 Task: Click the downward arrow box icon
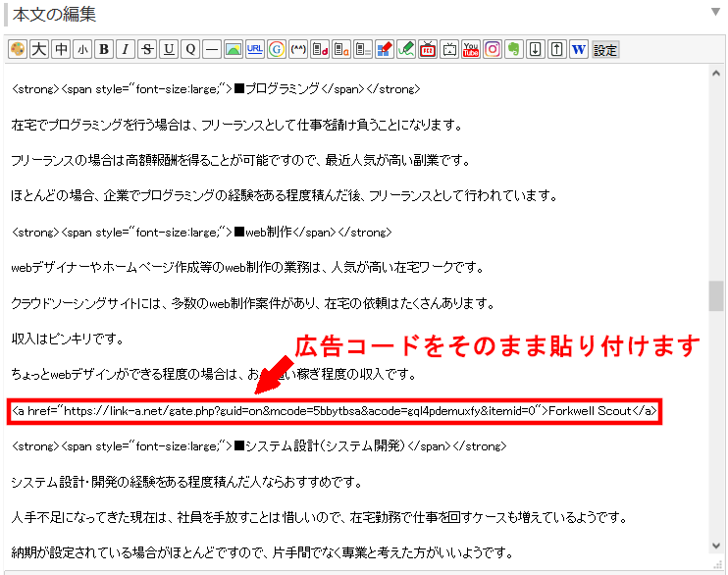click(x=536, y=49)
